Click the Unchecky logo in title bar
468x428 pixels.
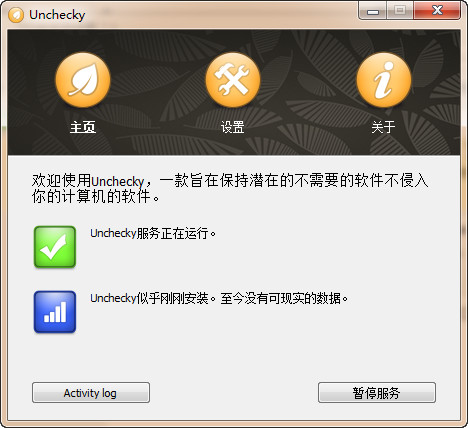(16, 15)
